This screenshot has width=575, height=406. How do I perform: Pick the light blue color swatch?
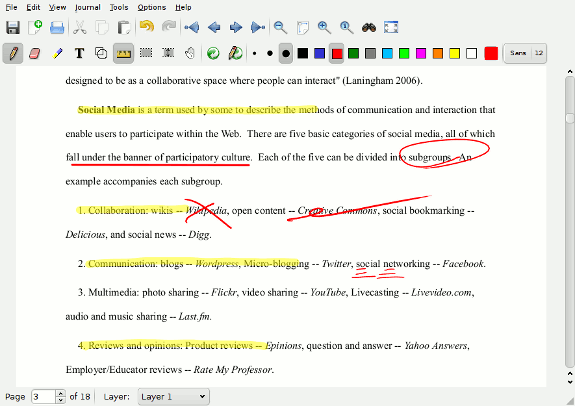(387, 54)
